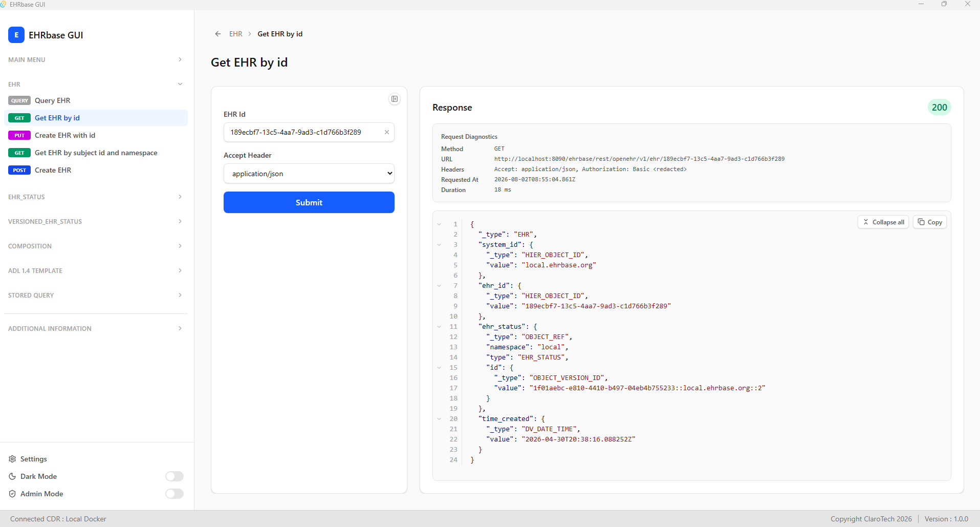
Task: Click the GET badge for subject id and namespace
Action: (19, 153)
